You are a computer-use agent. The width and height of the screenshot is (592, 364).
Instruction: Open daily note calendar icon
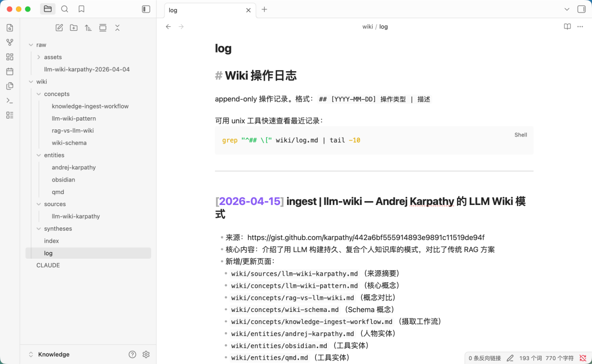point(10,71)
